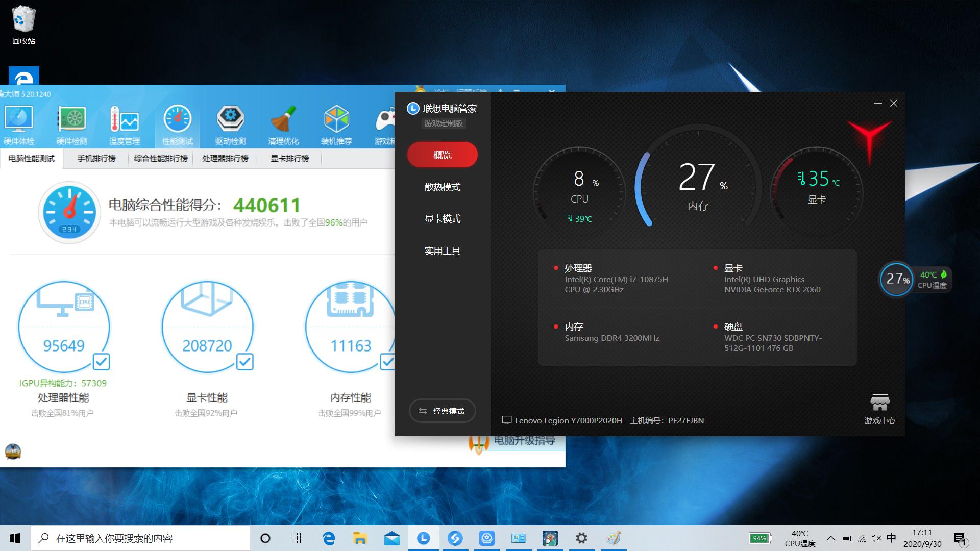Click the 经典模式 switch button
Viewport: 980px width, 551px height.
click(x=442, y=411)
